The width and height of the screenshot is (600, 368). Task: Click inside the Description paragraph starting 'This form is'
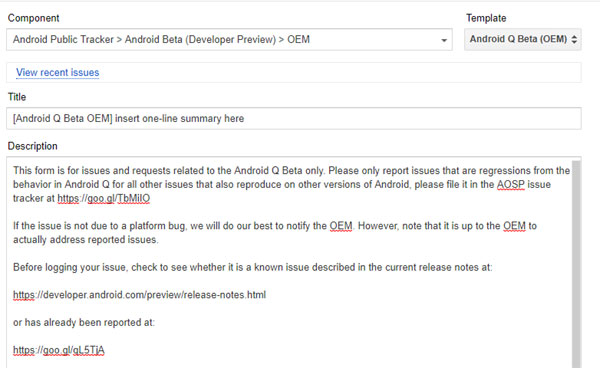[x=291, y=184]
